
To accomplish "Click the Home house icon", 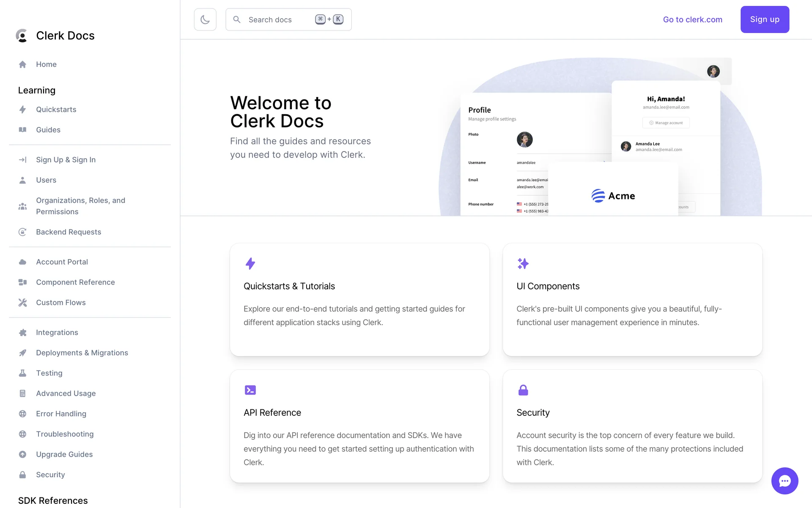I will coord(23,64).
